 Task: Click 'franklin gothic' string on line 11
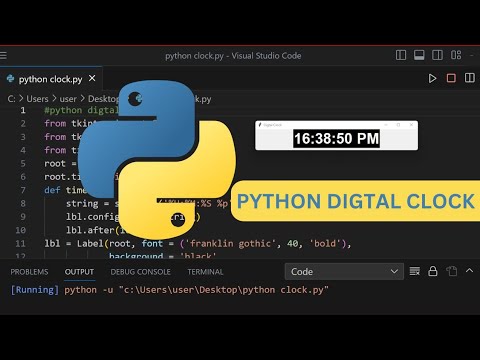(x=230, y=244)
